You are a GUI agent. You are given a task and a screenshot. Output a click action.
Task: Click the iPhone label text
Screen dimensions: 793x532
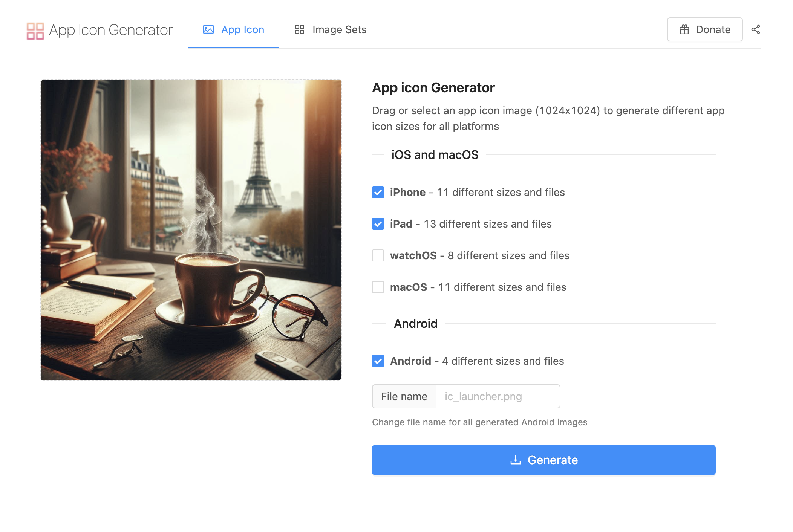(407, 192)
